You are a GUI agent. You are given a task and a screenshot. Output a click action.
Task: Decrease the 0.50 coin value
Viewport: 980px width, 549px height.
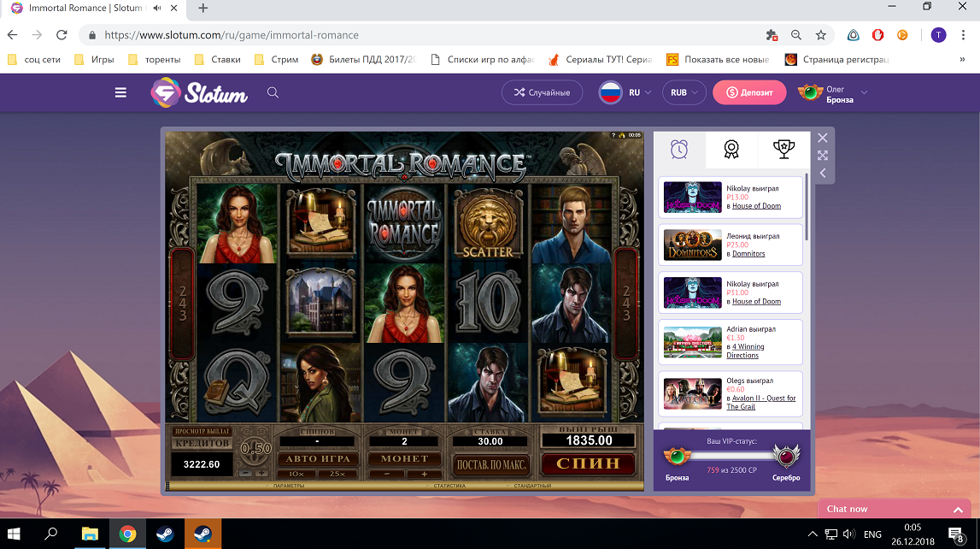247,473
